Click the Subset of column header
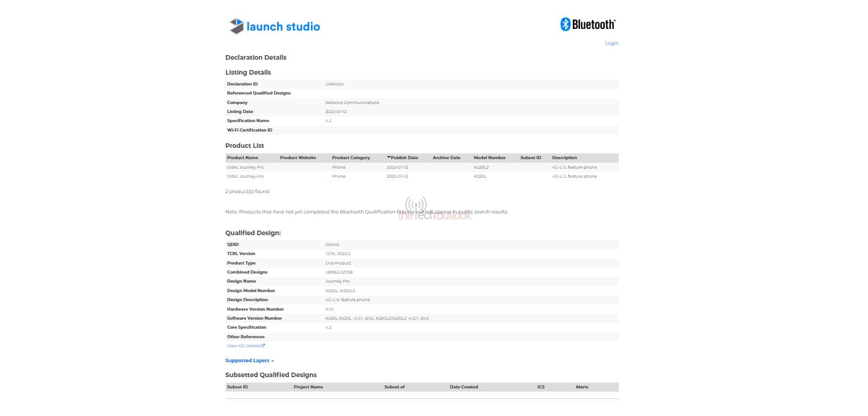The width and height of the screenshot is (868, 416). pos(394,387)
